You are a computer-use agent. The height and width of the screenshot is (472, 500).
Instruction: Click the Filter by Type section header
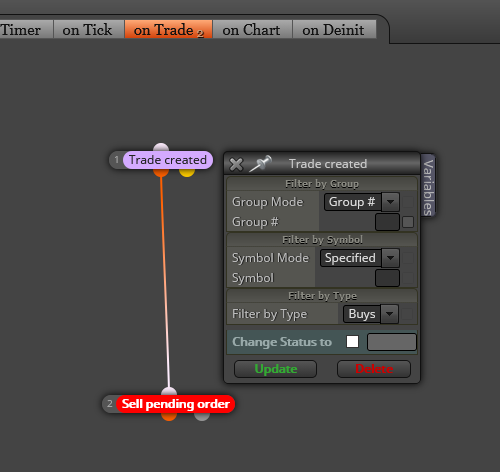coord(322,296)
